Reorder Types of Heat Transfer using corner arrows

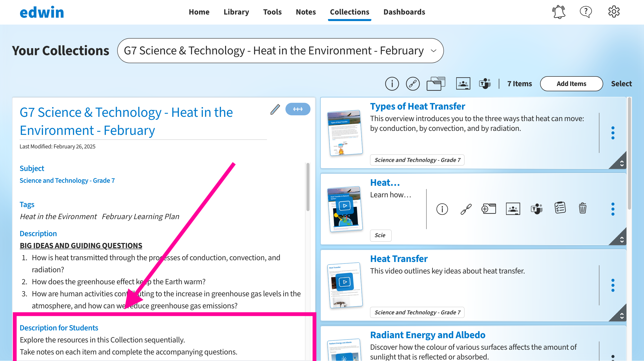coord(622,164)
